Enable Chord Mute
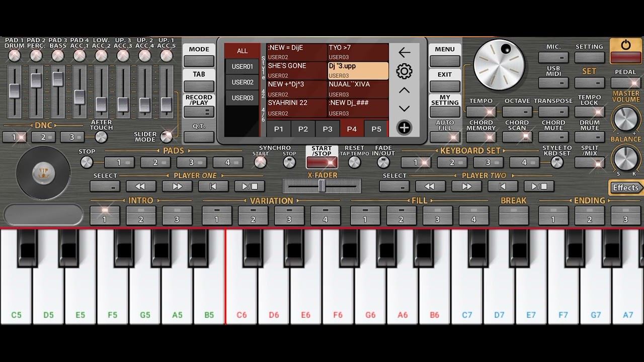Screen dimensions: 644x362 pos(553,137)
